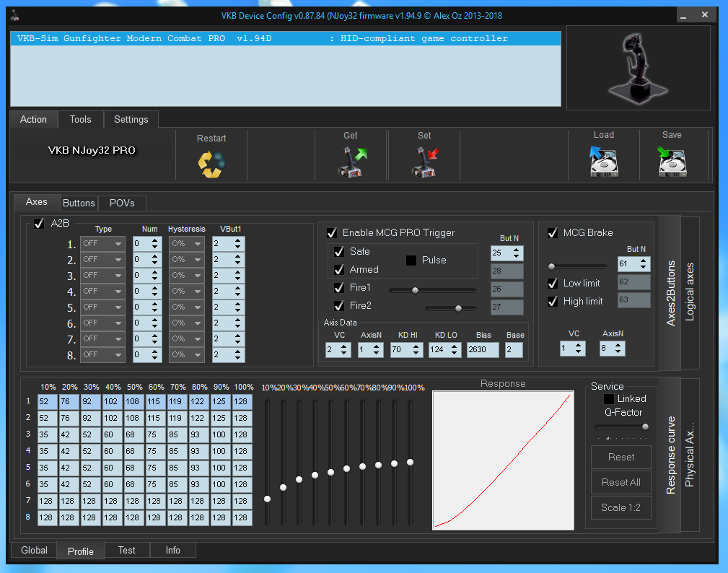Viewport: 728px width, 573px height.
Task: Open the Type dropdown for row 8
Action: click(x=102, y=355)
